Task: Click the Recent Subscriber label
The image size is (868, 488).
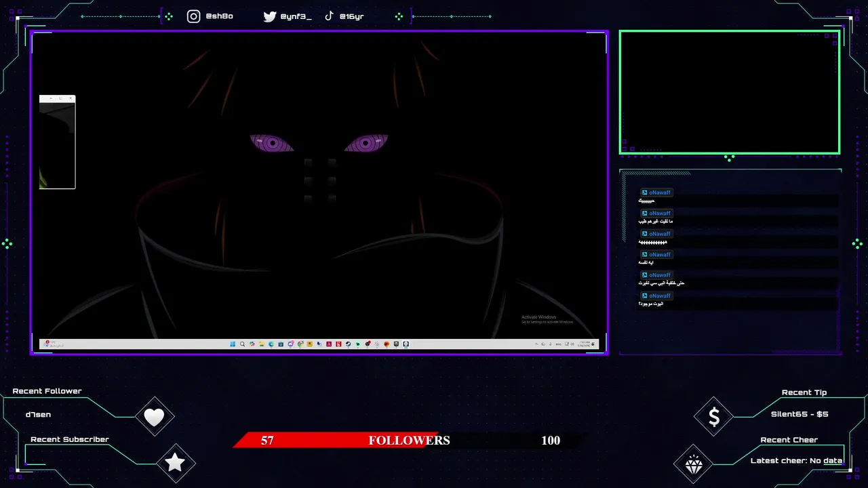Action: pos(70,439)
